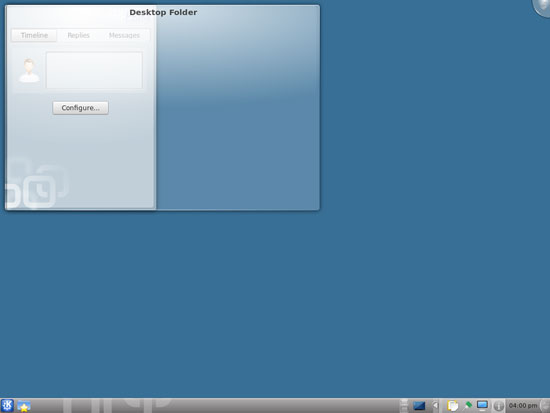Open the blue desktop icon in the tray
The height and width of the screenshot is (413, 550).
(419, 406)
